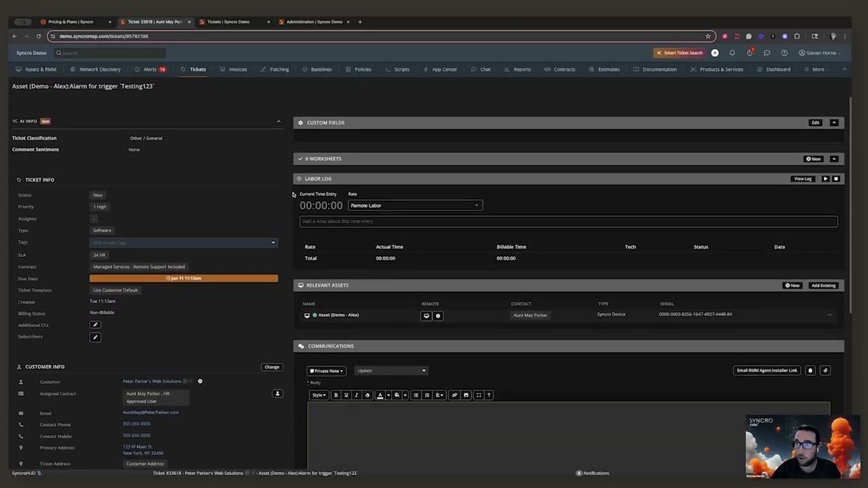This screenshot has height=488, width=868.
Task: Open the Remote Labor rate dropdown
Action: tap(415, 205)
